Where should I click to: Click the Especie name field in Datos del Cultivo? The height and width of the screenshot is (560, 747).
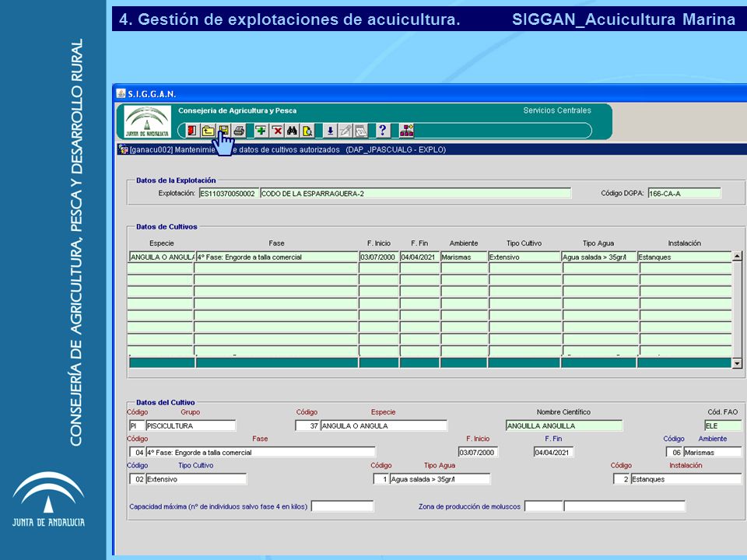384,425
